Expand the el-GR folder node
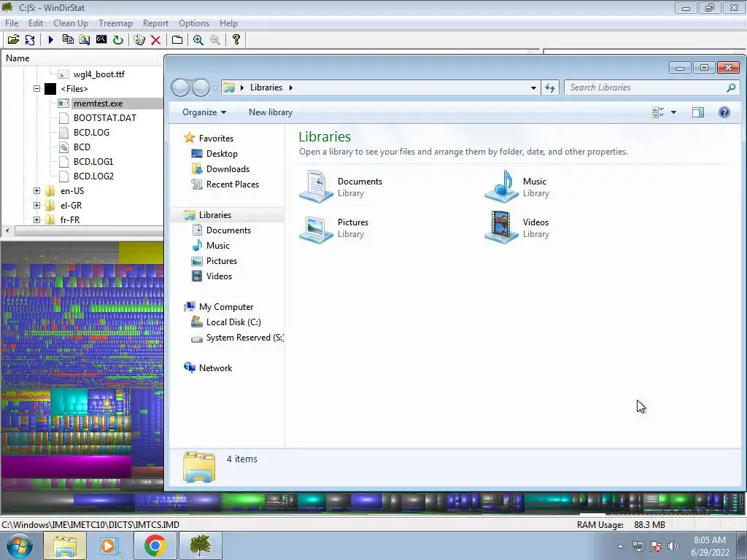 click(x=36, y=205)
